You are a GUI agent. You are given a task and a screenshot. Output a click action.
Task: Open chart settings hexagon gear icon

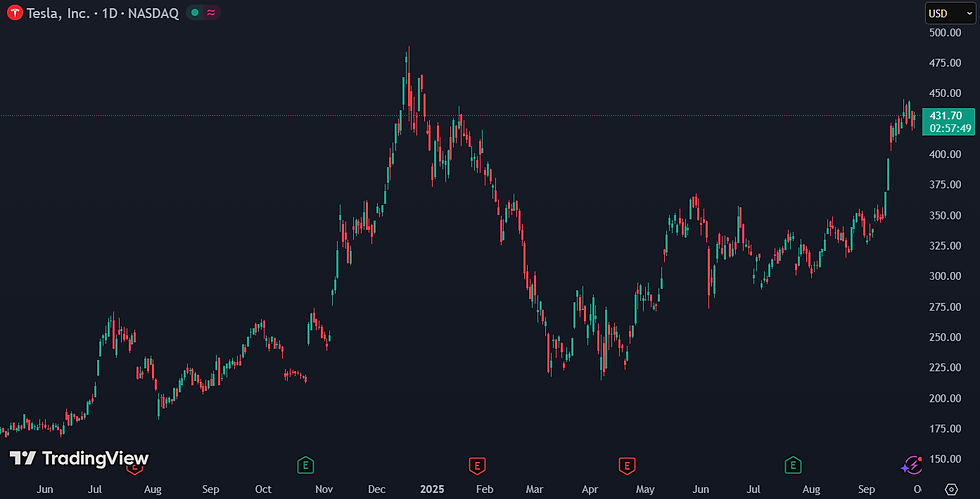(951, 489)
